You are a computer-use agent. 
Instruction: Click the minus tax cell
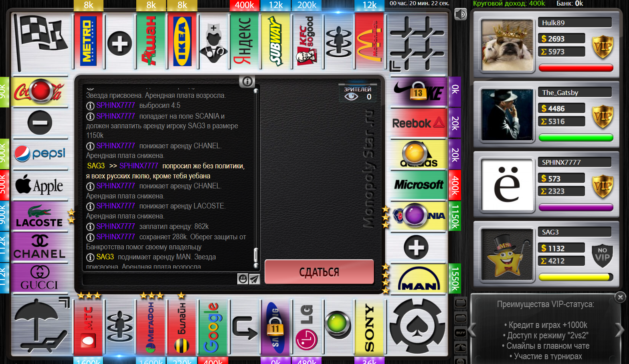(40, 123)
